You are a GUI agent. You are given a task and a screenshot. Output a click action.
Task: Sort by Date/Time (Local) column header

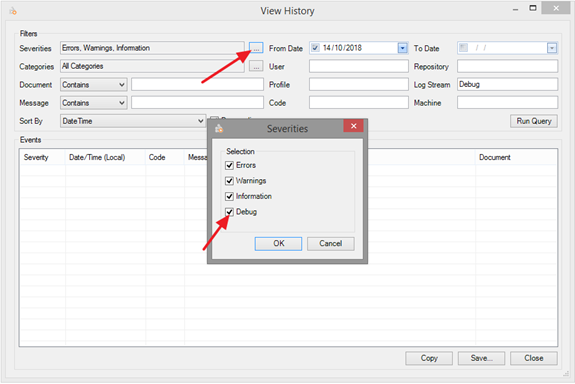pos(106,157)
